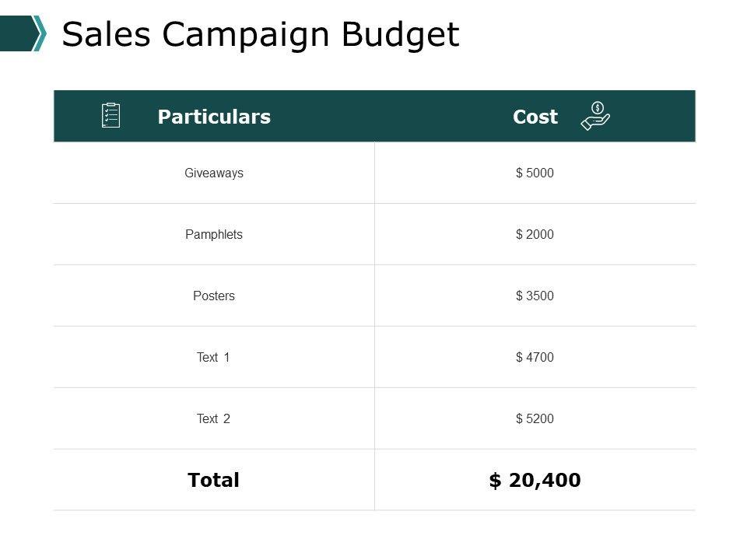Select the $ 20,400 total amount
This screenshot has width=747, height=560.
[x=535, y=480]
